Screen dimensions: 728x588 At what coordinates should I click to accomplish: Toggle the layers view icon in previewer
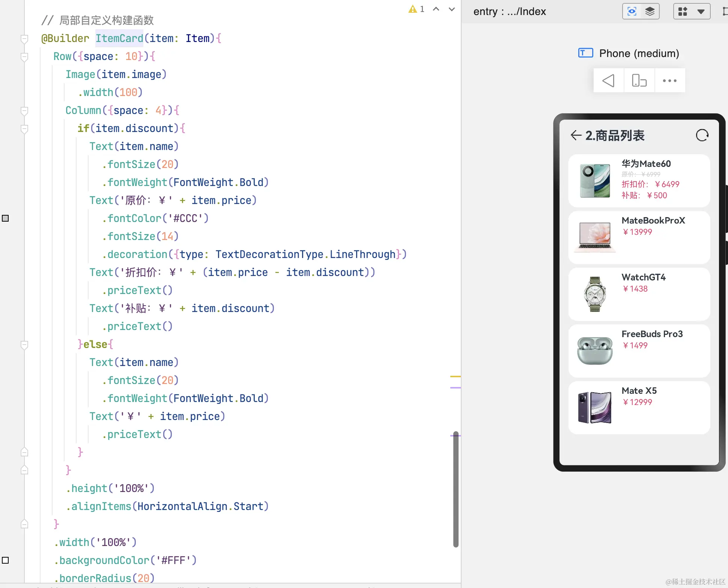(650, 12)
